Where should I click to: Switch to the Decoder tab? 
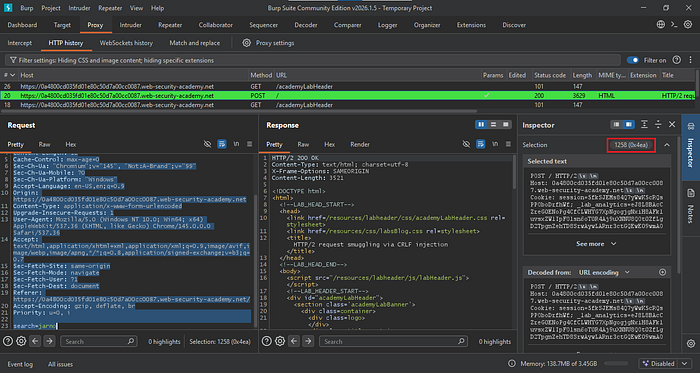pos(306,25)
